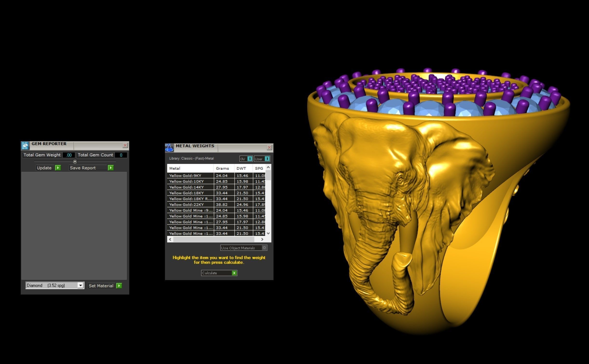Click 15.98 DWT in Yellow Gold:10KY row
589x364 pixels.
[243, 181]
